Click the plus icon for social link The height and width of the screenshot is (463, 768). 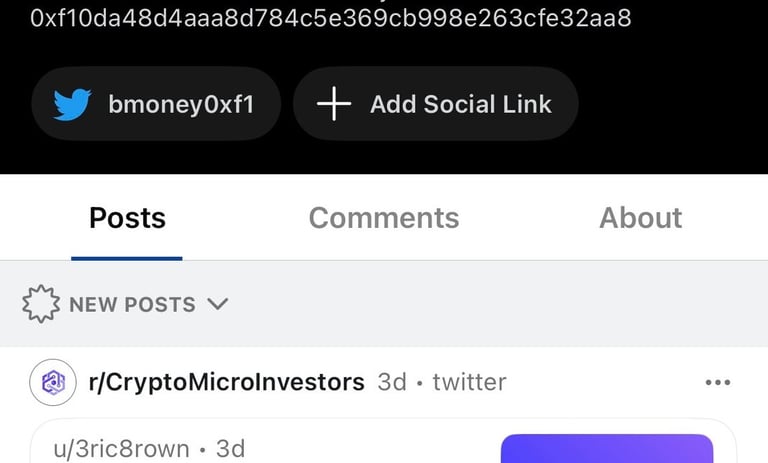(334, 104)
